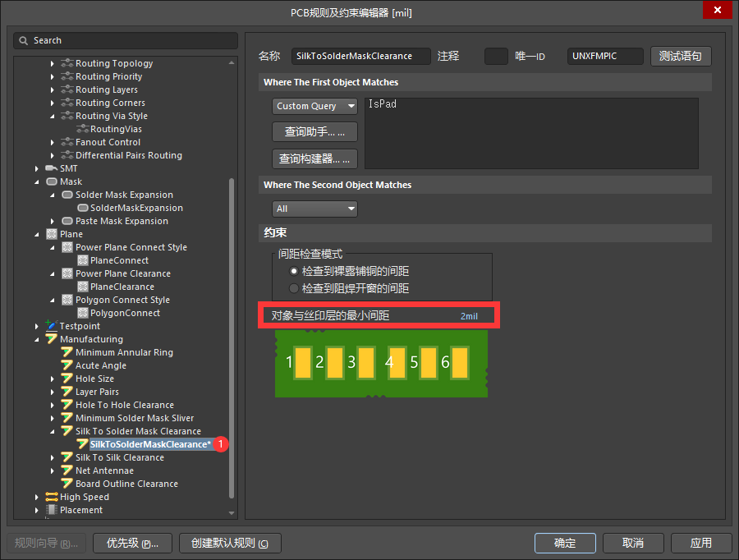Click the Board Outline Clearance icon
739x560 pixels.
67,484
